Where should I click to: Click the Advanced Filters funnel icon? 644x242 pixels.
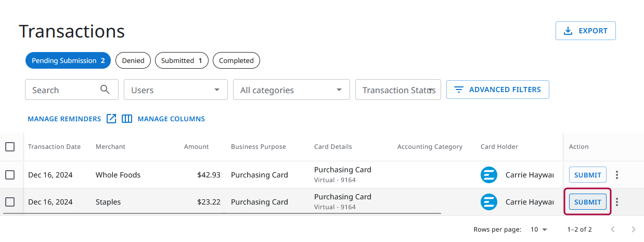coord(459,90)
